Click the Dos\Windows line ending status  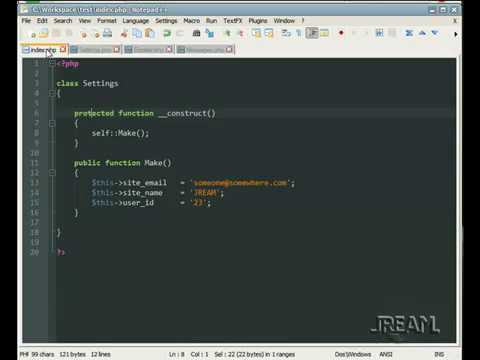(x=353, y=354)
